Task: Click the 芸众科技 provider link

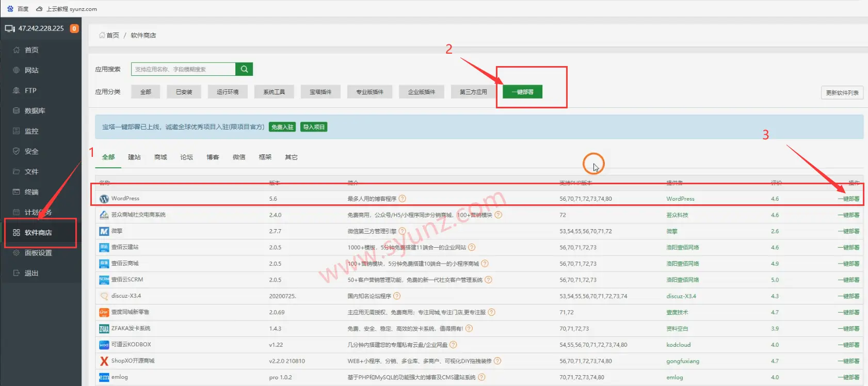Action: pyautogui.click(x=677, y=215)
